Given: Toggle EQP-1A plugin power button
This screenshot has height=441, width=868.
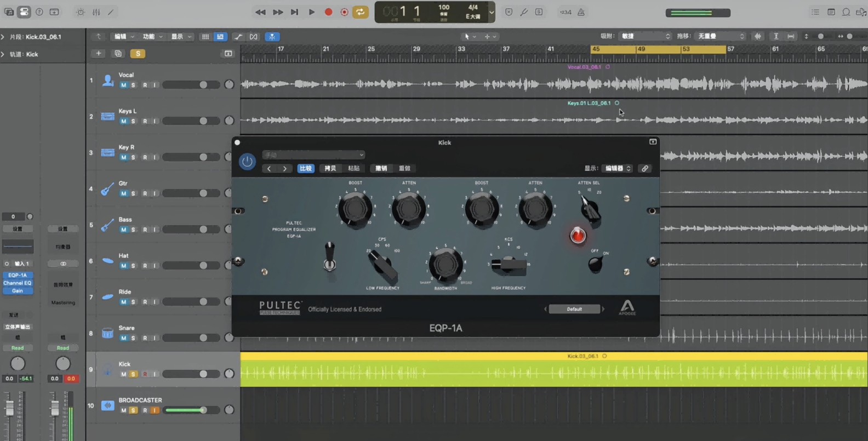Looking at the screenshot, I should pyautogui.click(x=247, y=162).
